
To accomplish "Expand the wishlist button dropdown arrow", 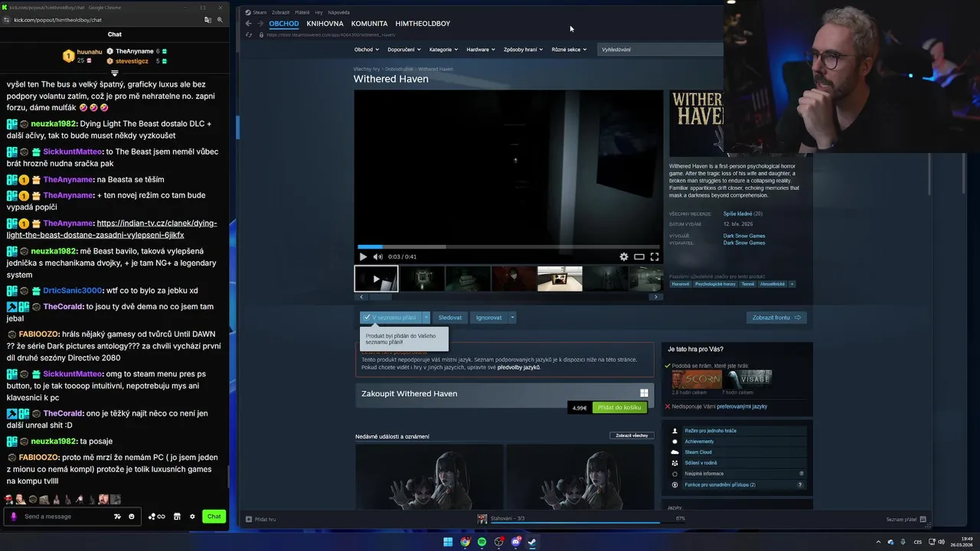I will tap(426, 318).
